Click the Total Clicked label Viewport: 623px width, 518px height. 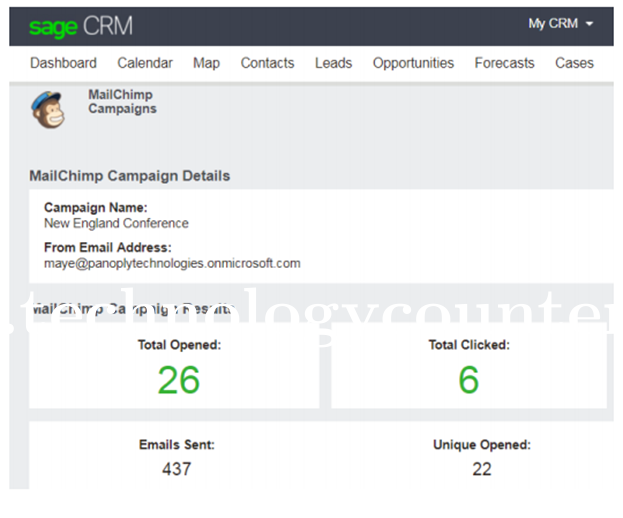469,345
